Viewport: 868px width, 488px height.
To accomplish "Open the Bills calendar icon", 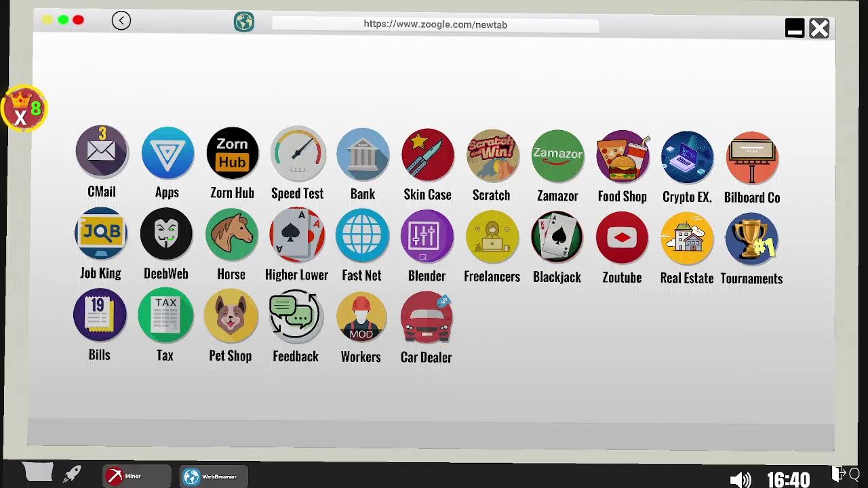I will [x=100, y=315].
